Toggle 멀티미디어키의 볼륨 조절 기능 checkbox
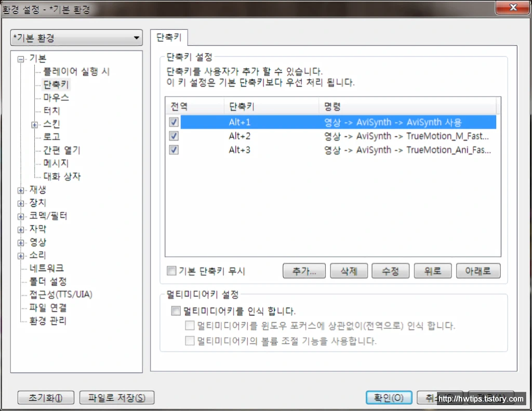The height and width of the screenshot is (411, 532). pos(190,340)
